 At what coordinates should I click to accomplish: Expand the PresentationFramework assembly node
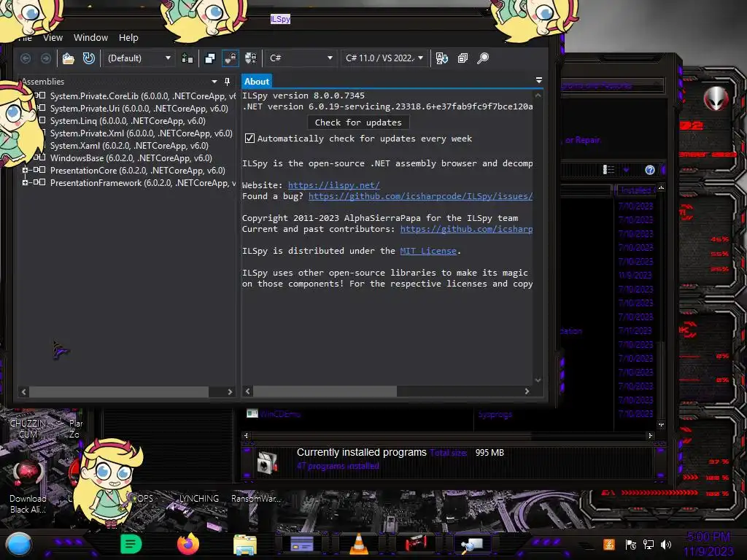(25, 182)
